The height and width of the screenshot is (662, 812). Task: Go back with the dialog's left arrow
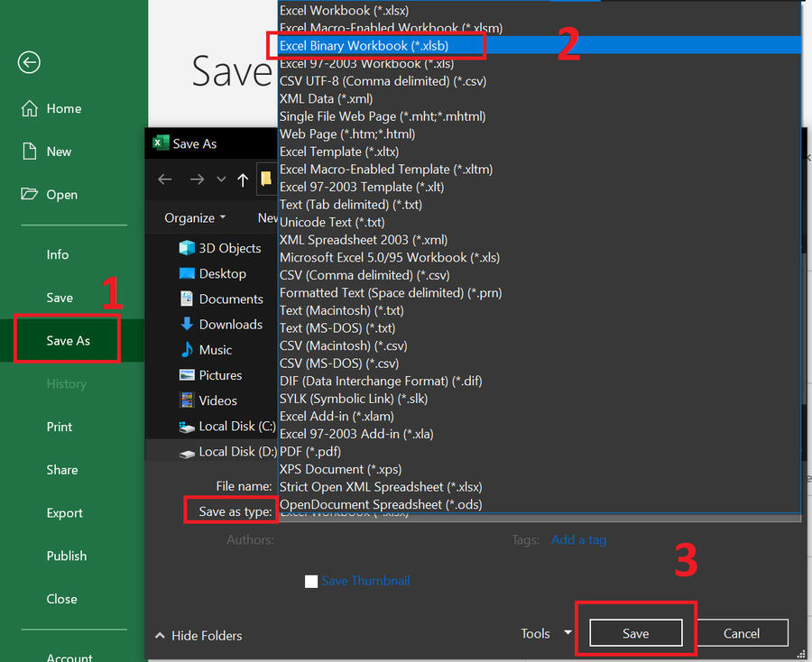[x=165, y=179]
